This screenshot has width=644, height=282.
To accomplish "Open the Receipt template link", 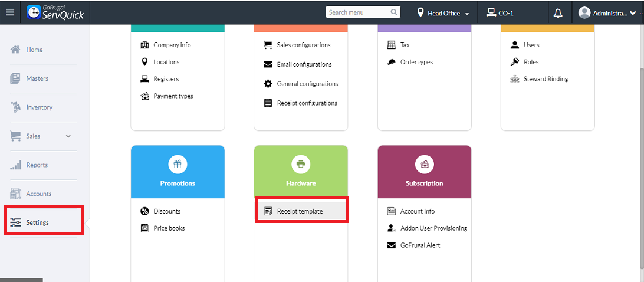I will [x=300, y=211].
